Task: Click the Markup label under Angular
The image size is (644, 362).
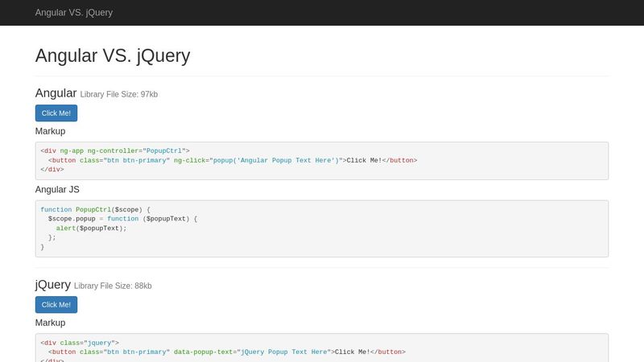Action: tap(50, 131)
